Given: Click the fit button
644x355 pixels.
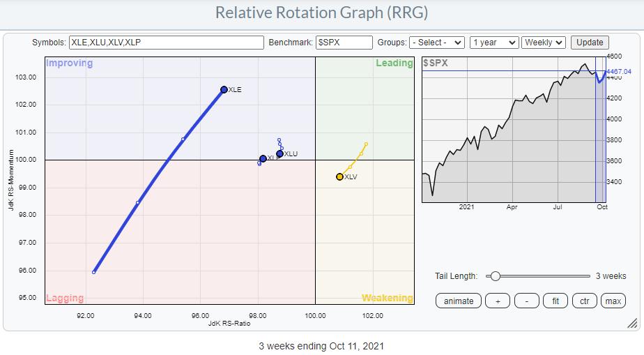Looking at the screenshot, I should point(555,301).
